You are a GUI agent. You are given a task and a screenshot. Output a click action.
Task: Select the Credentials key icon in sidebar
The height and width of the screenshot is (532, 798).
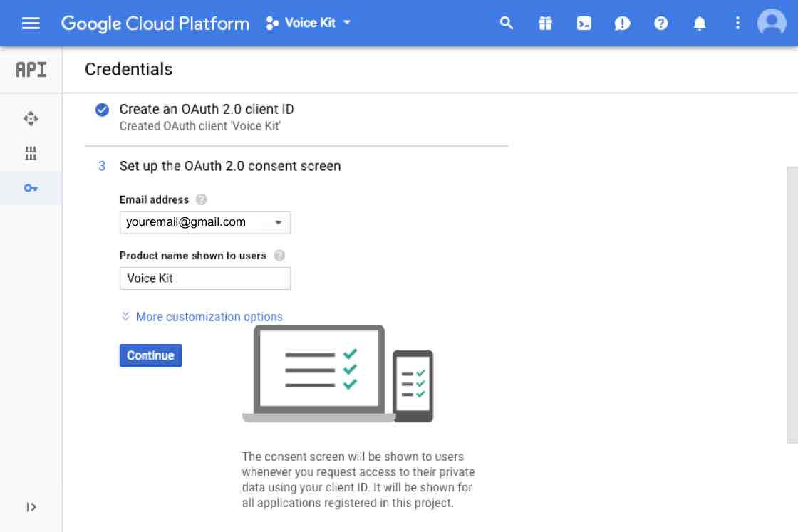[x=31, y=188]
